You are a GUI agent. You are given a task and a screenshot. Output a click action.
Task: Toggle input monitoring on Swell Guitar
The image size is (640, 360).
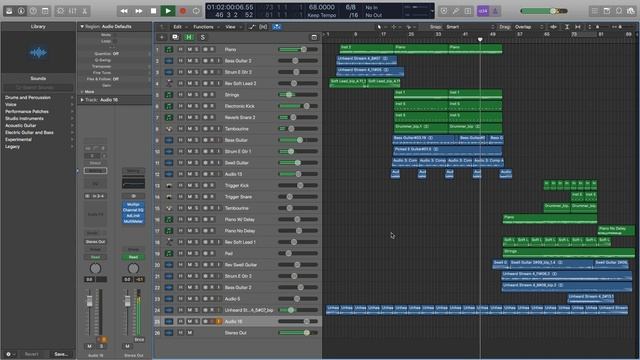[218, 163]
